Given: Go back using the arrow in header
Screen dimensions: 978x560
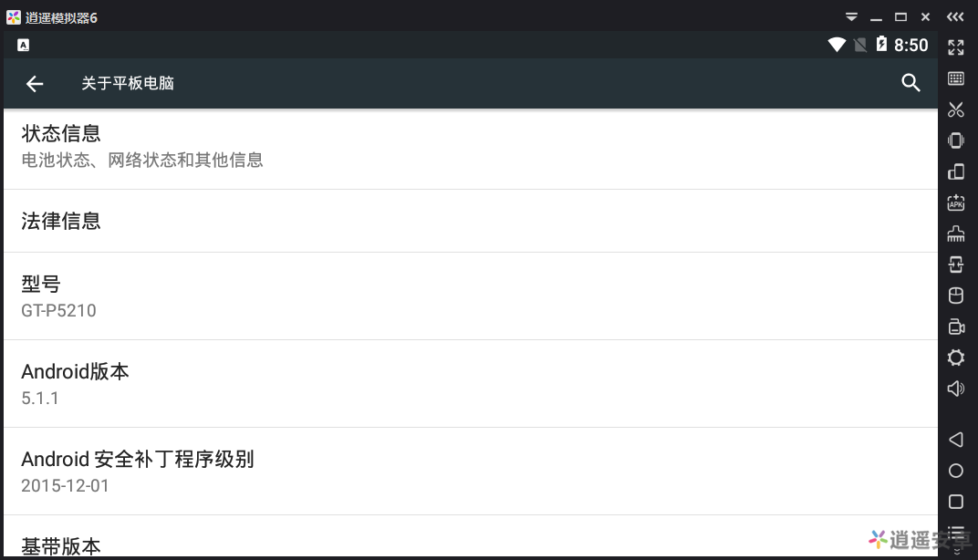Looking at the screenshot, I should pos(35,84).
